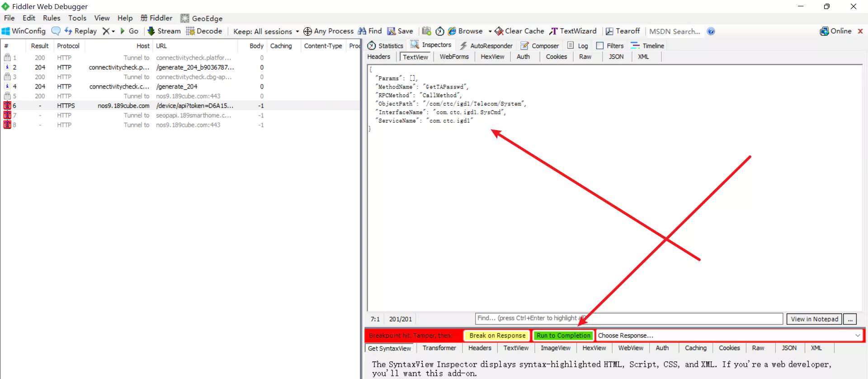Image resolution: width=868 pixels, height=379 pixels.
Task: Close the toolbar with the red X
Action: pos(860,31)
